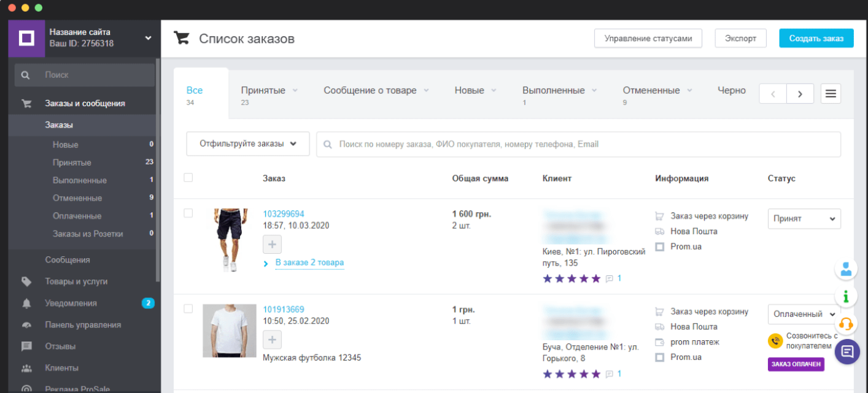The width and height of the screenshot is (868, 393).
Task: Click the Создать заказ button
Action: (816, 38)
